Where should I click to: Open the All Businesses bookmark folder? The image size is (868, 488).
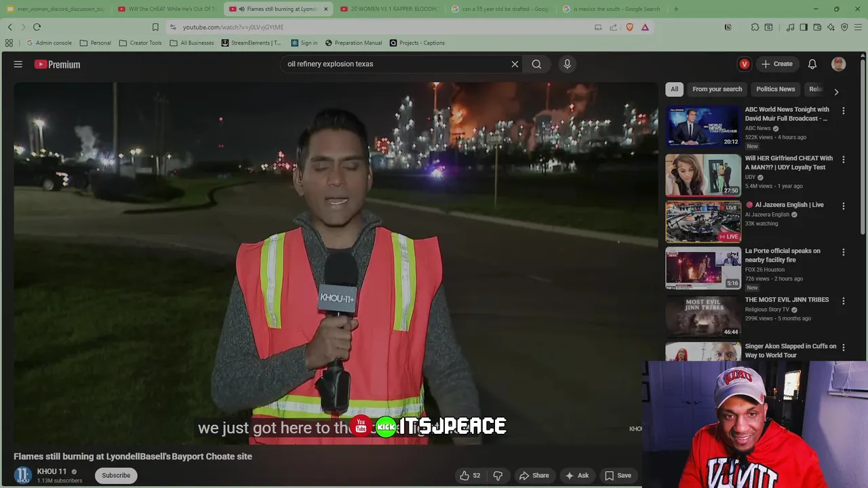coord(192,43)
